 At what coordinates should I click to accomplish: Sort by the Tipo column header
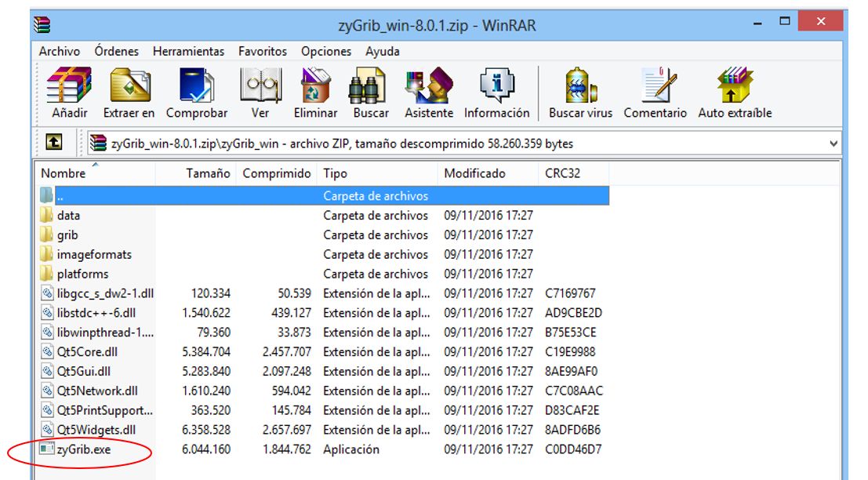point(377,173)
